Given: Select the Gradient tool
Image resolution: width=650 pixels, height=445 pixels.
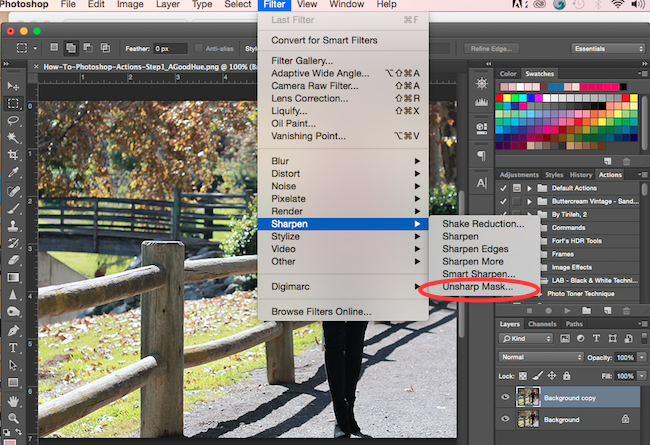Looking at the screenshot, I should [13, 277].
